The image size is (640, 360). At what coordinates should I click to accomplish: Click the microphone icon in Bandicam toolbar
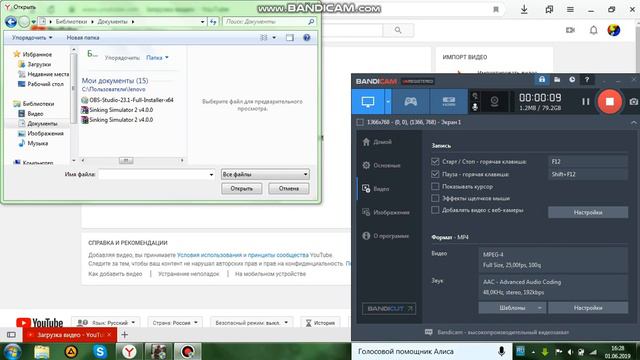(x=475, y=107)
